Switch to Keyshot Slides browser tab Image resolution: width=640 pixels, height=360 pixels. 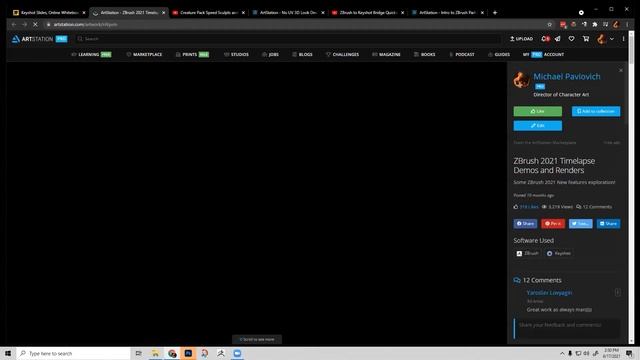49,13
